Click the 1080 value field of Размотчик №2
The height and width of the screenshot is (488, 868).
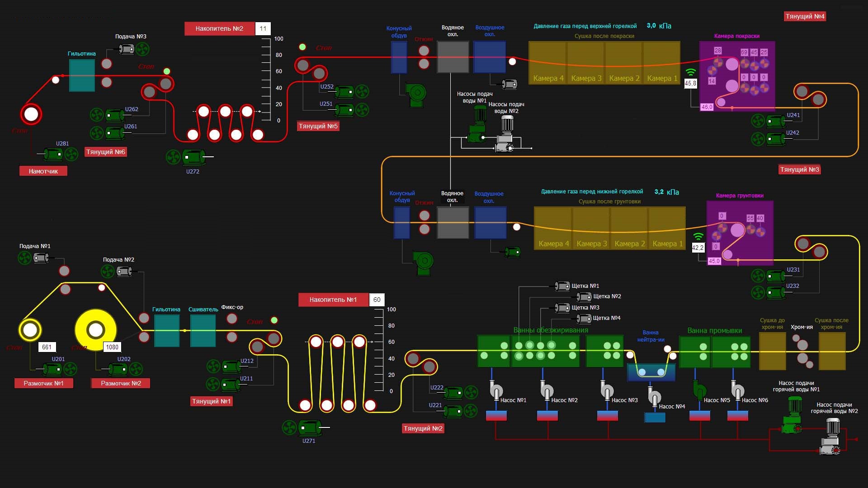[112, 347]
